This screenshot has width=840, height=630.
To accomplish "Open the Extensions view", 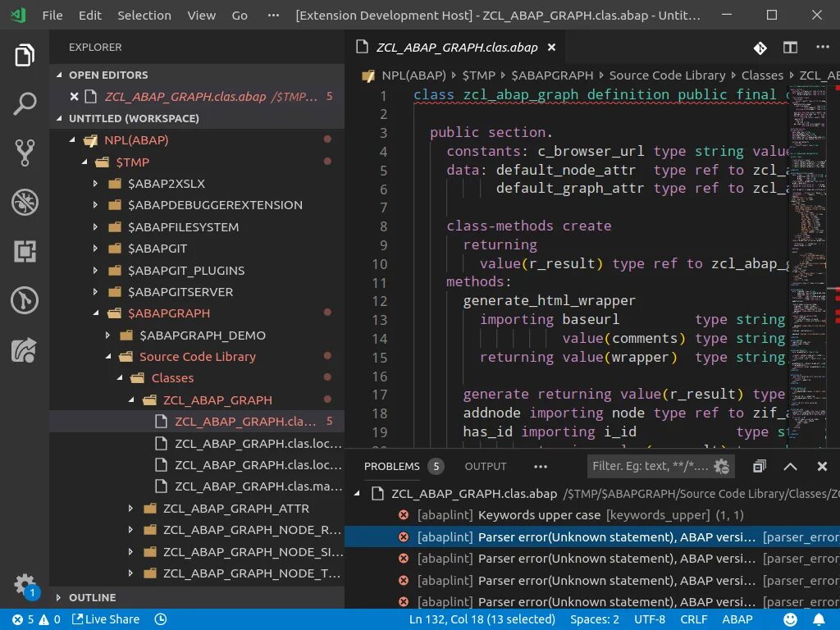I will click(x=25, y=251).
